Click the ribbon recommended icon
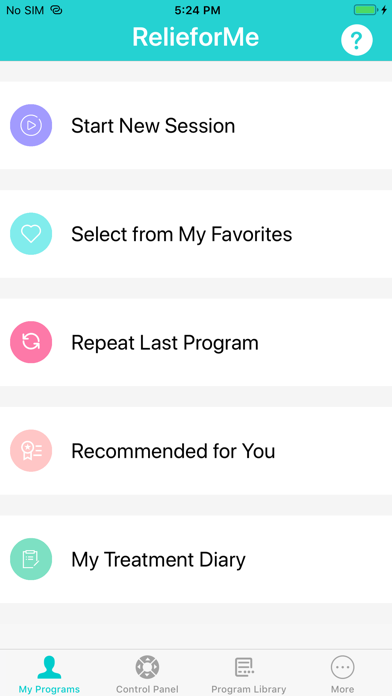 (x=31, y=451)
